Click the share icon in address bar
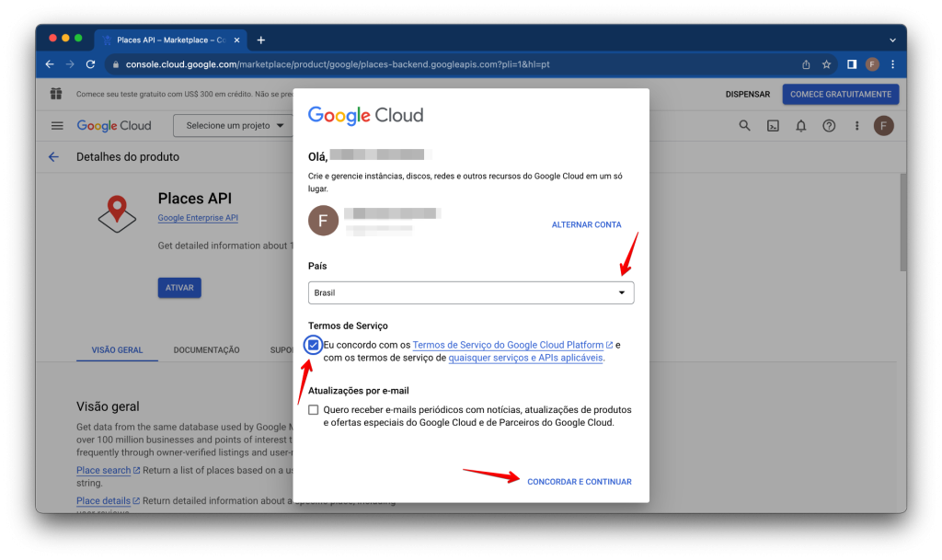 (806, 64)
